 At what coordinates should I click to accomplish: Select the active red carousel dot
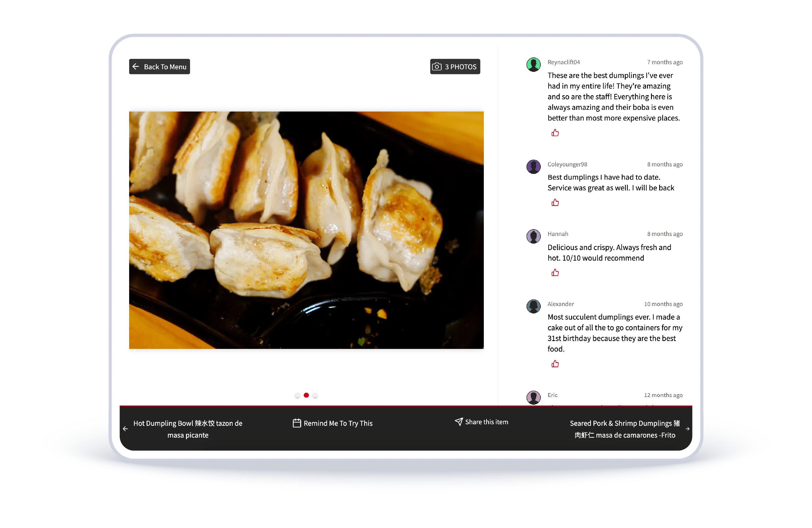tap(306, 395)
